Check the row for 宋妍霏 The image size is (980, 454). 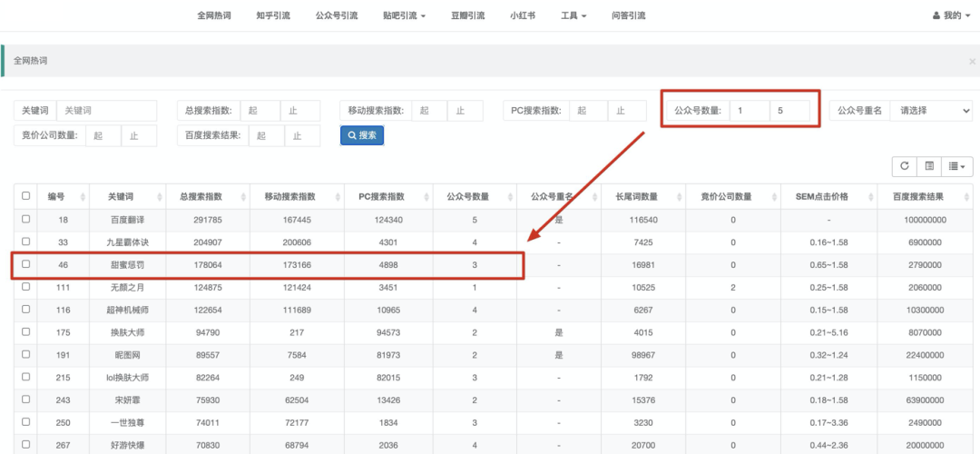tap(25, 399)
